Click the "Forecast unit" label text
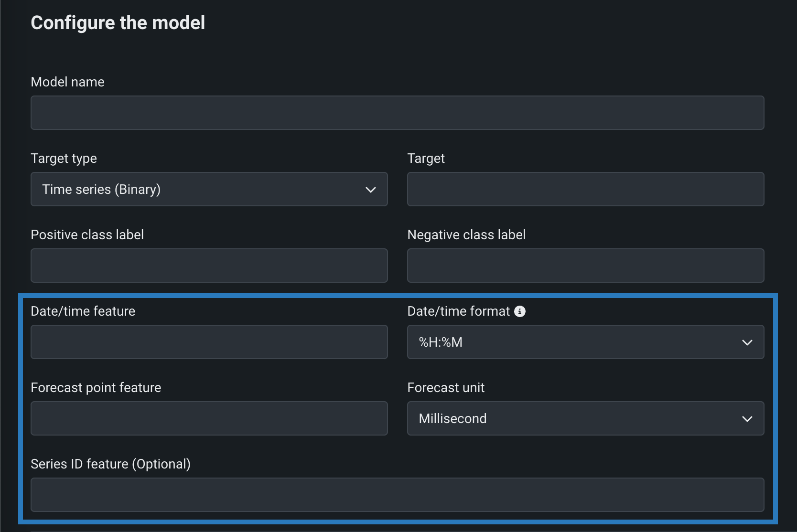Image resolution: width=797 pixels, height=532 pixels. pos(445,388)
